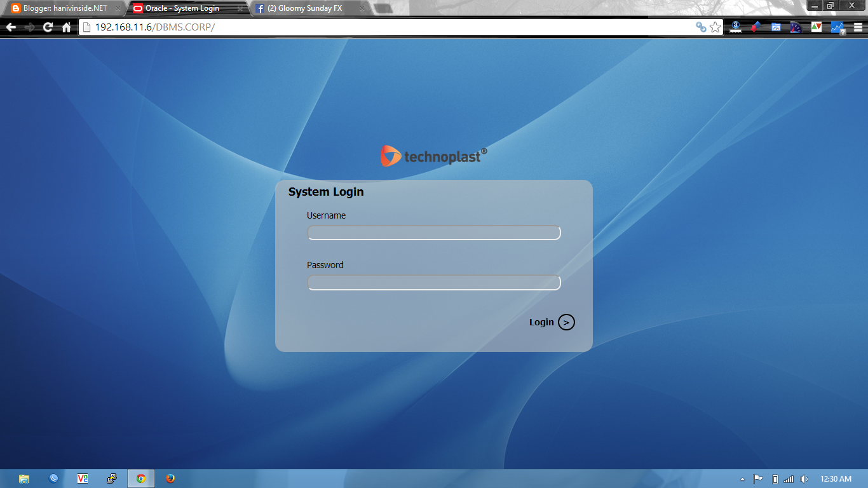Bookmark this page with the star icon
Image resolution: width=868 pixels, height=488 pixels.
pos(715,27)
